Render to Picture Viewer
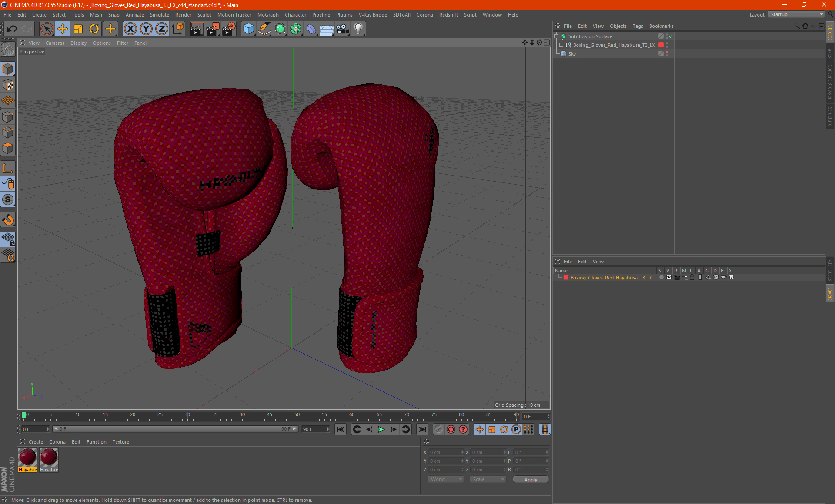Image resolution: width=835 pixels, height=504 pixels. [213, 29]
